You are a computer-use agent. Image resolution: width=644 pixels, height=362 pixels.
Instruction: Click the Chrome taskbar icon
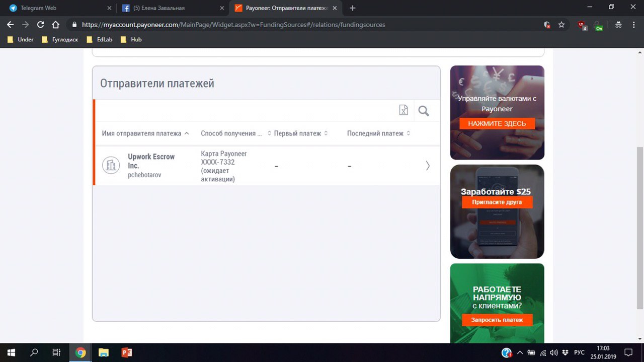tap(80, 352)
